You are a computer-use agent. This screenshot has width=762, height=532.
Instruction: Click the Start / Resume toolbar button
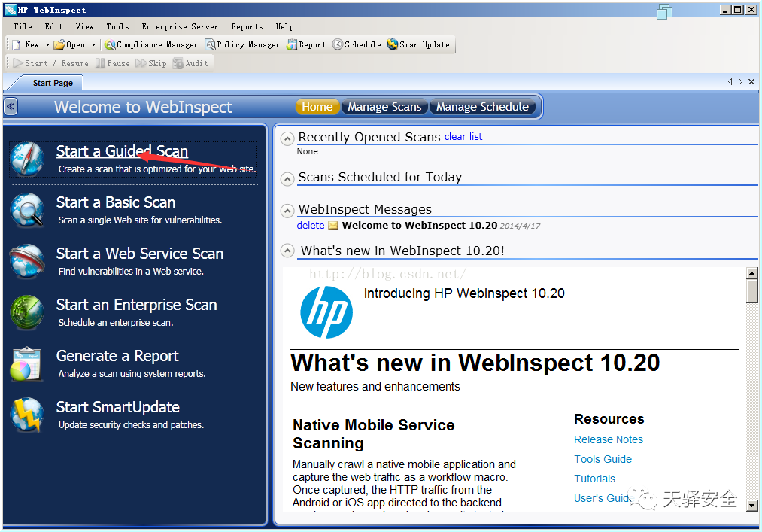[x=51, y=63]
